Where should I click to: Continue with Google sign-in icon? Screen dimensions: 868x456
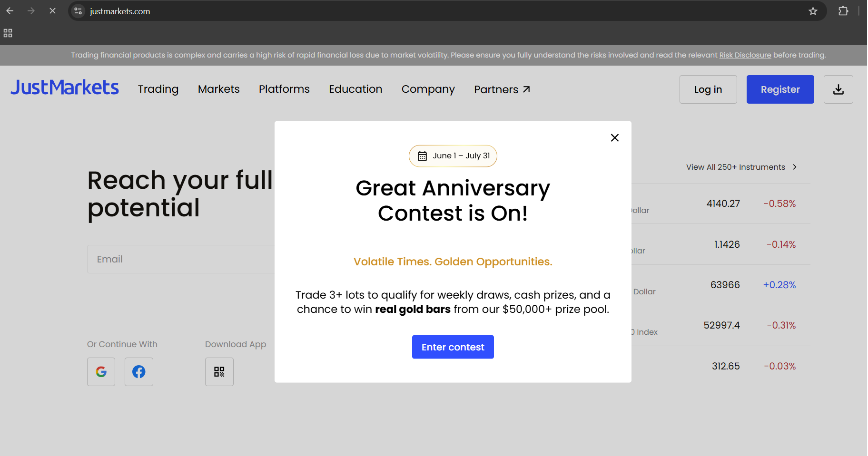(101, 372)
